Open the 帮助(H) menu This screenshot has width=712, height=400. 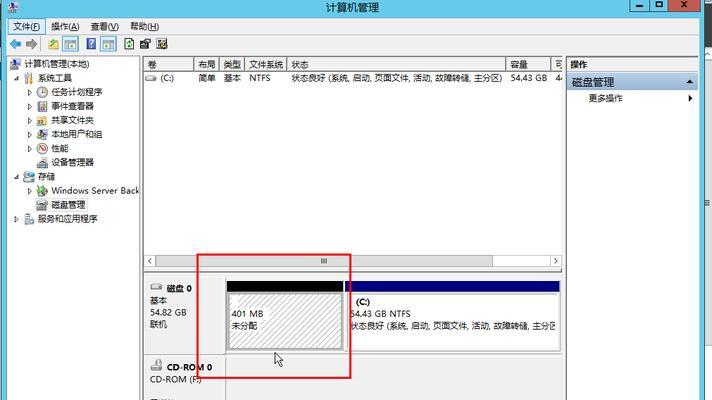click(x=144, y=26)
